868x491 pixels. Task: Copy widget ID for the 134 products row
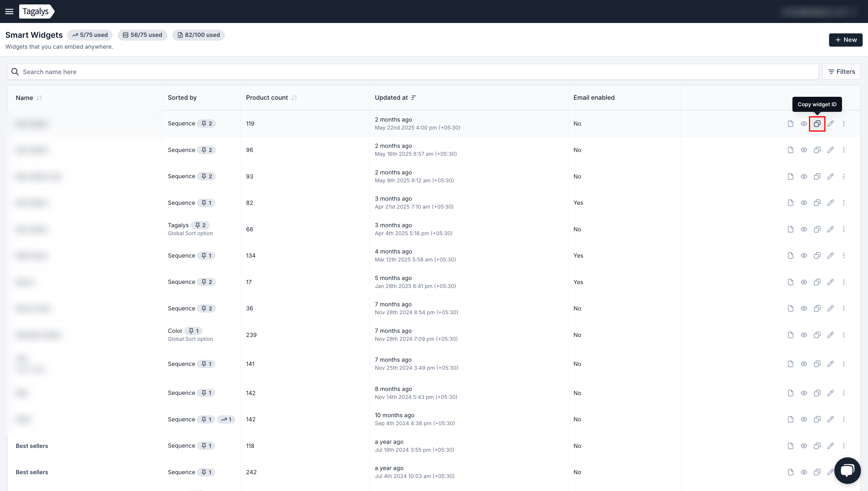[x=817, y=256]
